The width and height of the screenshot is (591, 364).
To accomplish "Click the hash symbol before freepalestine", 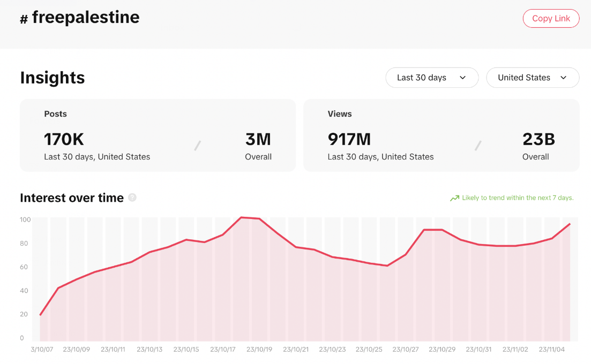I will coord(24,19).
